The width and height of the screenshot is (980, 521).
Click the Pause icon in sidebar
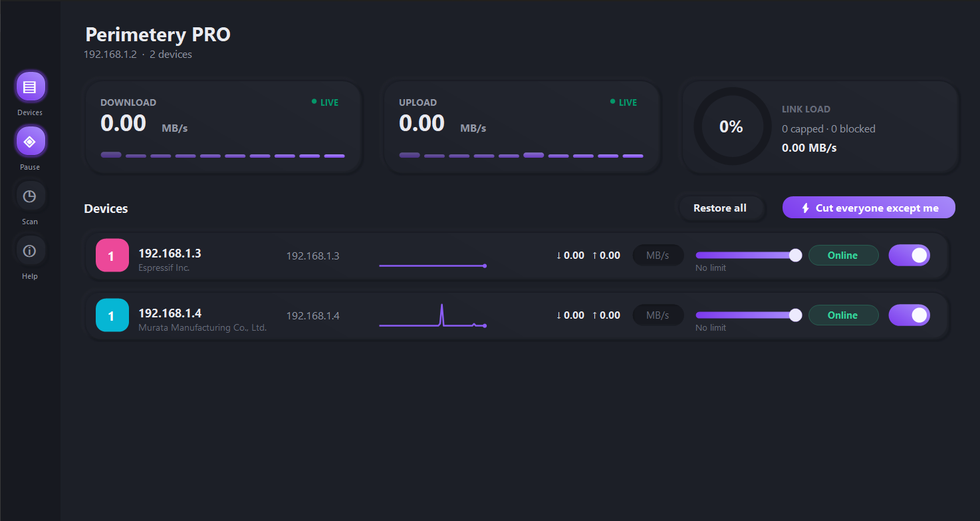click(x=30, y=141)
